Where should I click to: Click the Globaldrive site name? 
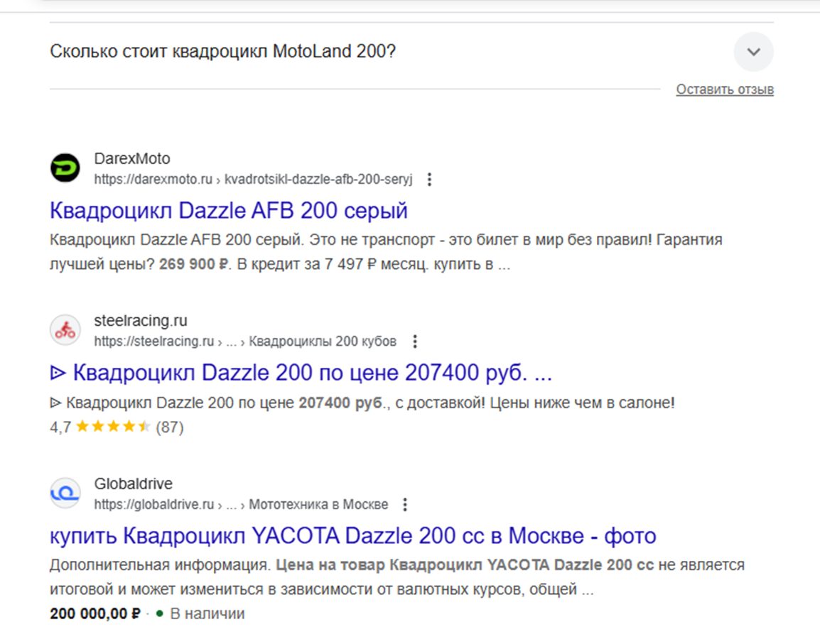[x=133, y=484]
